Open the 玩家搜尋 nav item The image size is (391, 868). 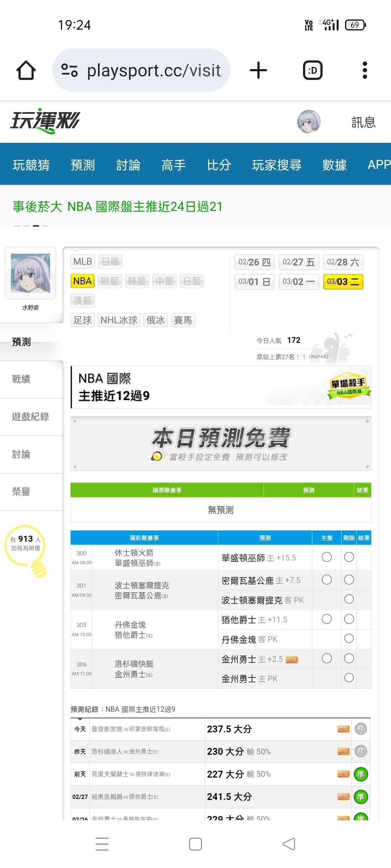pyautogui.click(x=277, y=165)
